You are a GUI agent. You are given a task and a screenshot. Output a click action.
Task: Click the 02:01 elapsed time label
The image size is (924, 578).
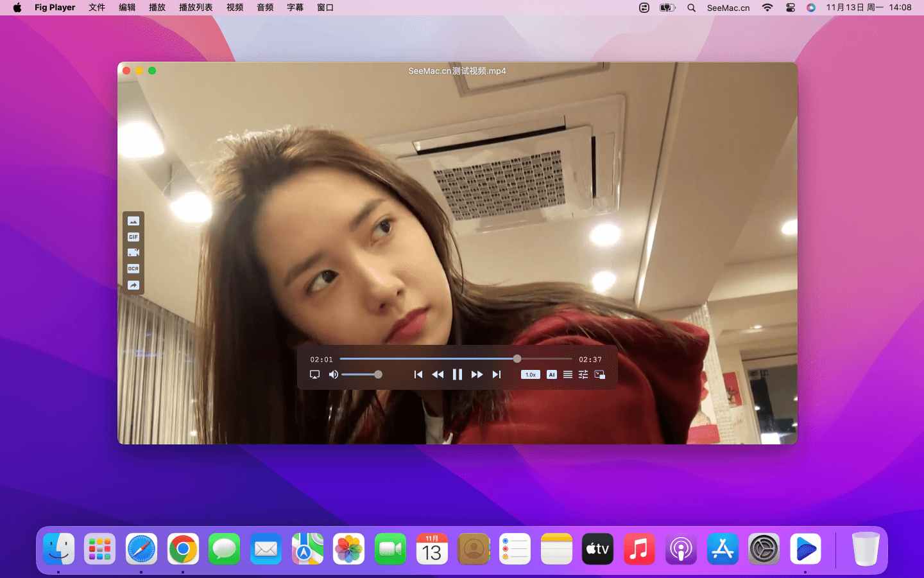(x=321, y=360)
